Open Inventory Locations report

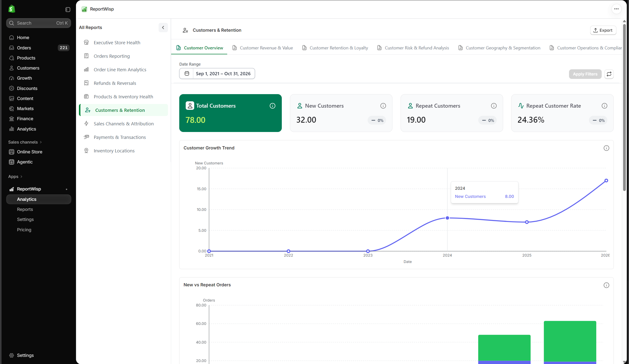[123, 151]
